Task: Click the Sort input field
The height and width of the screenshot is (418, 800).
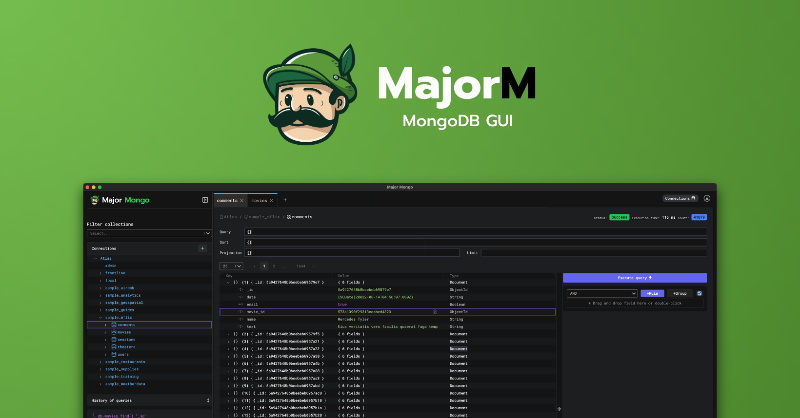Action: click(x=476, y=242)
